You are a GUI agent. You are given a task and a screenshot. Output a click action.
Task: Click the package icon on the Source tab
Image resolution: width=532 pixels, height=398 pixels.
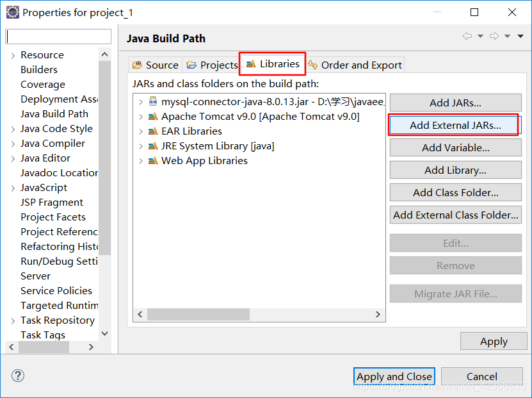coord(138,64)
